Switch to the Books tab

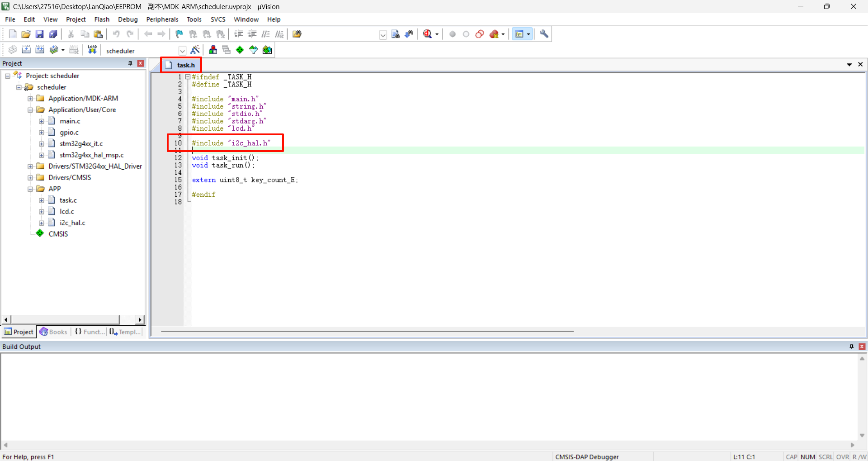coord(53,332)
